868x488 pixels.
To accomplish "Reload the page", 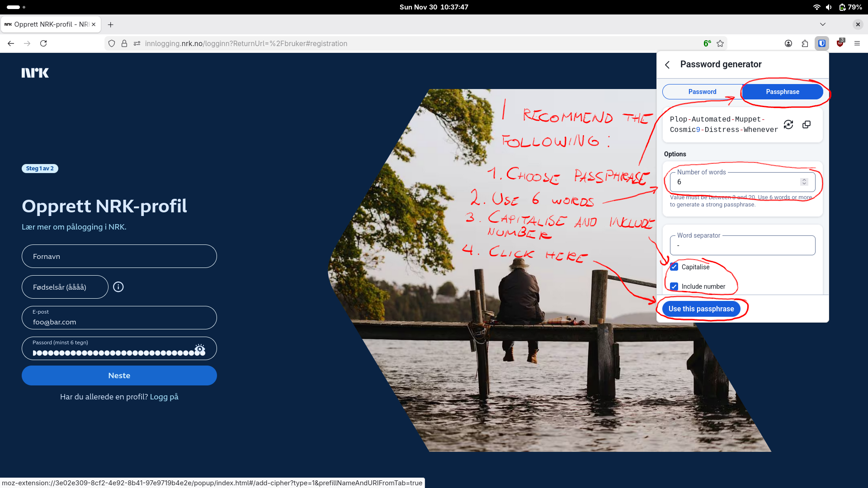I will point(43,43).
